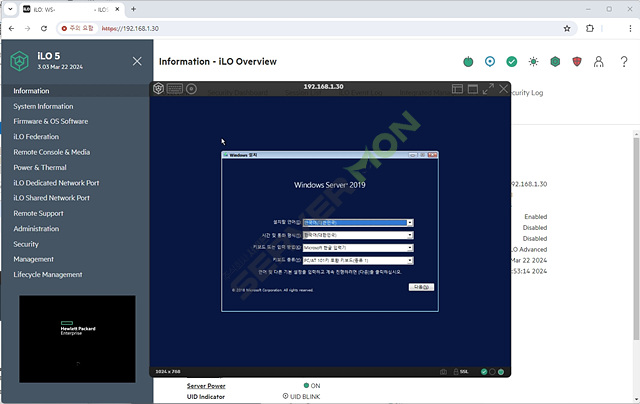Screen dimensions: 640x404
Task: Switch remote console to docked layout icon
Action: (457, 89)
